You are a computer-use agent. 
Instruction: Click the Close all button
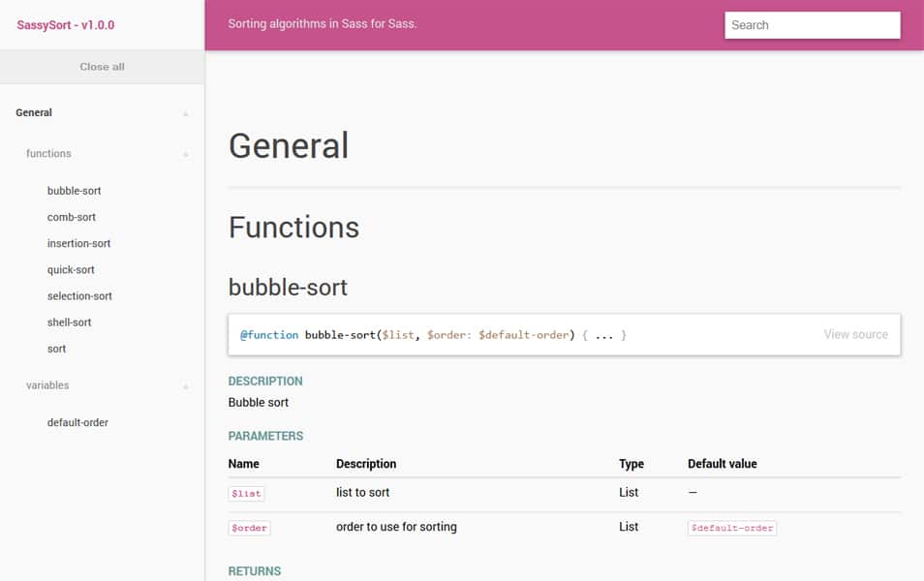pyautogui.click(x=102, y=67)
